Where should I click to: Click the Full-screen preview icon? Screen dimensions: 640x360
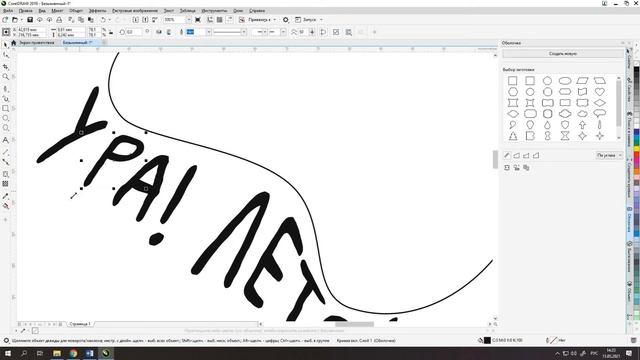point(198,20)
